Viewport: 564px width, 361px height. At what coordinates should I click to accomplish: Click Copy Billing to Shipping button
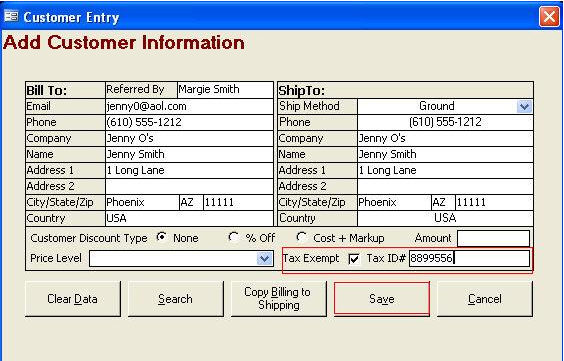click(x=278, y=299)
